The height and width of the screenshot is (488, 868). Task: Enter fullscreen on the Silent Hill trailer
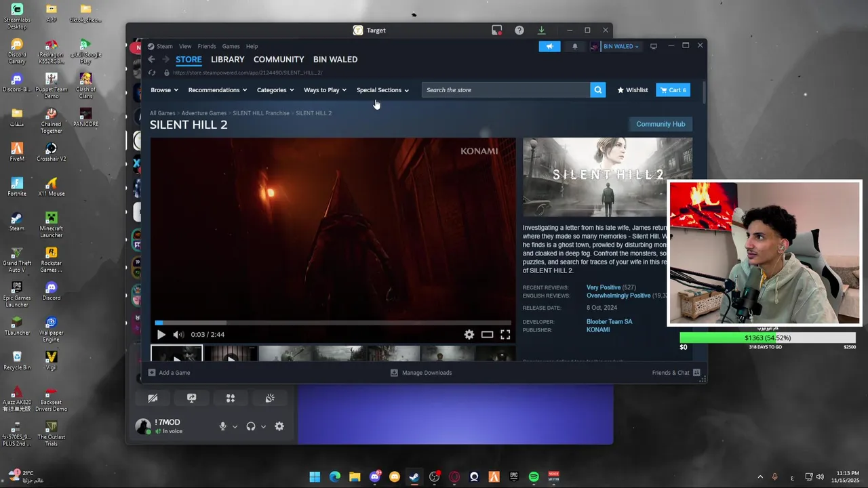pos(505,334)
